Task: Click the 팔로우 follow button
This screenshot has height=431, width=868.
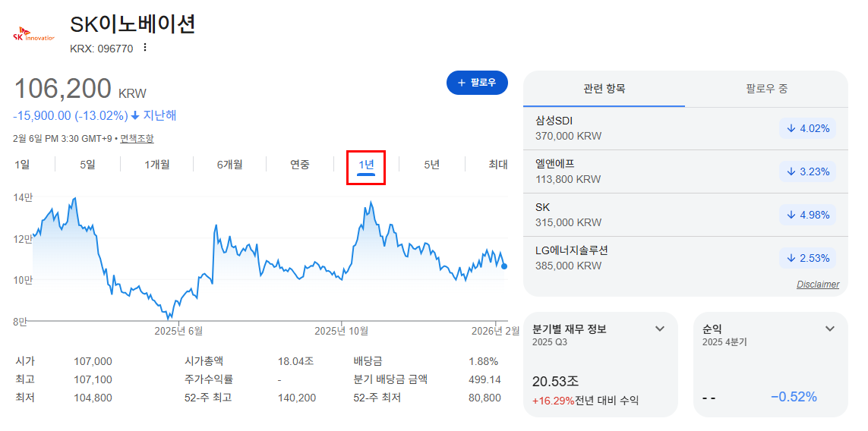Action: (477, 83)
